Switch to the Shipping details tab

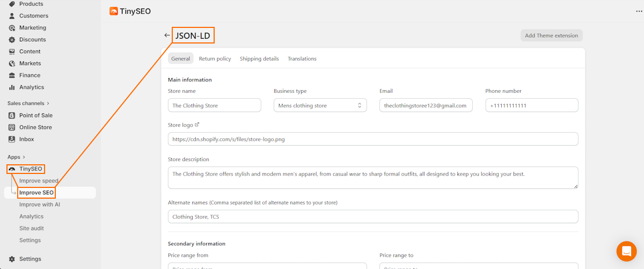[259, 59]
